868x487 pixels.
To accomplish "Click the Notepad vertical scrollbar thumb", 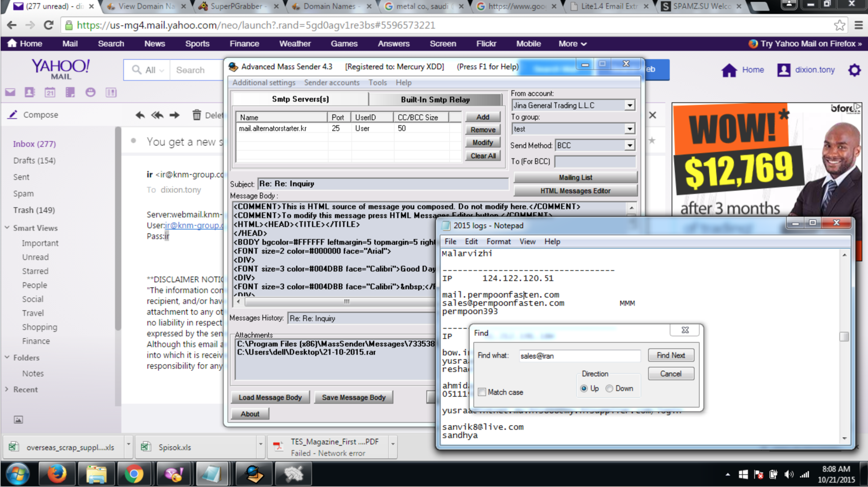I will click(844, 336).
